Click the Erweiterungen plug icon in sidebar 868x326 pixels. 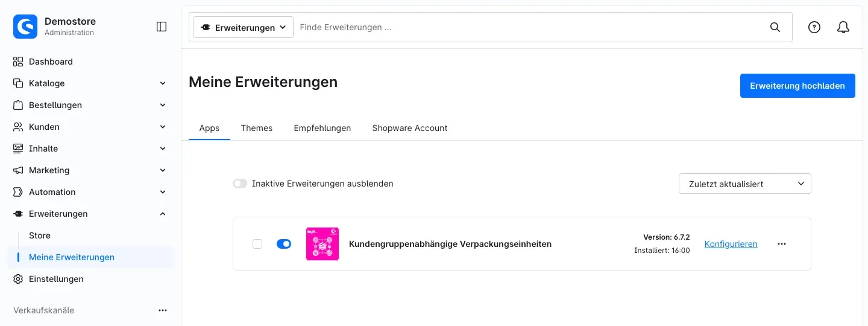tap(18, 214)
